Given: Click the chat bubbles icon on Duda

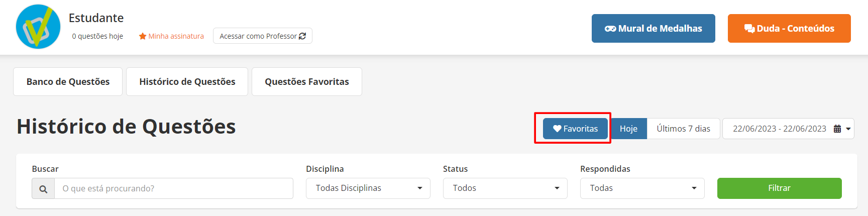Looking at the screenshot, I should click(749, 29).
